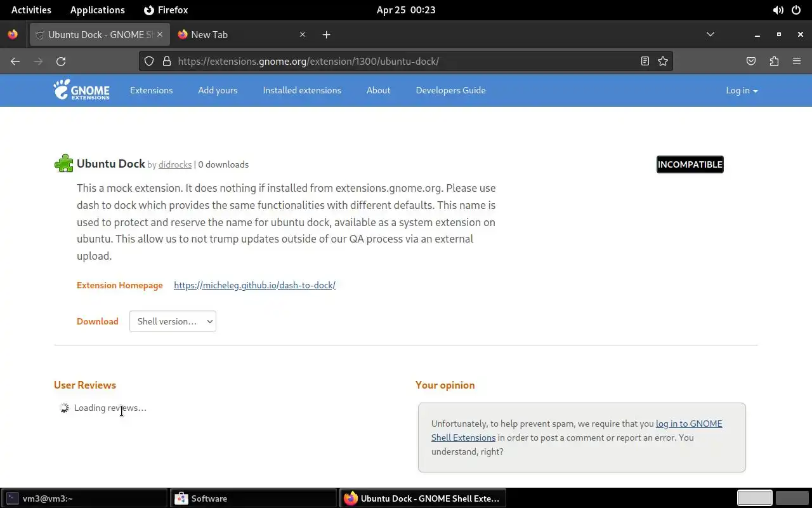Click the clock showing Apr 25 00:23
The width and height of the screenshot is (812, 508).
click(406, 10)
